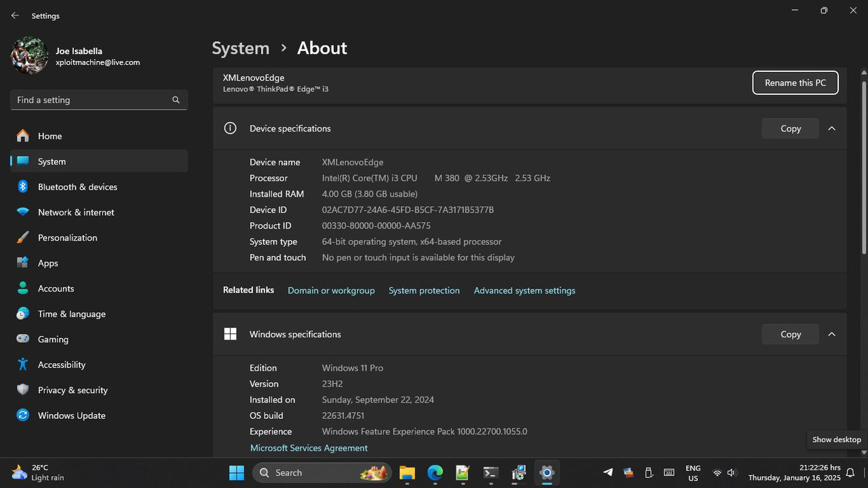
Task: Open the ENG US language switcher
Action: [x=692, y=473]
